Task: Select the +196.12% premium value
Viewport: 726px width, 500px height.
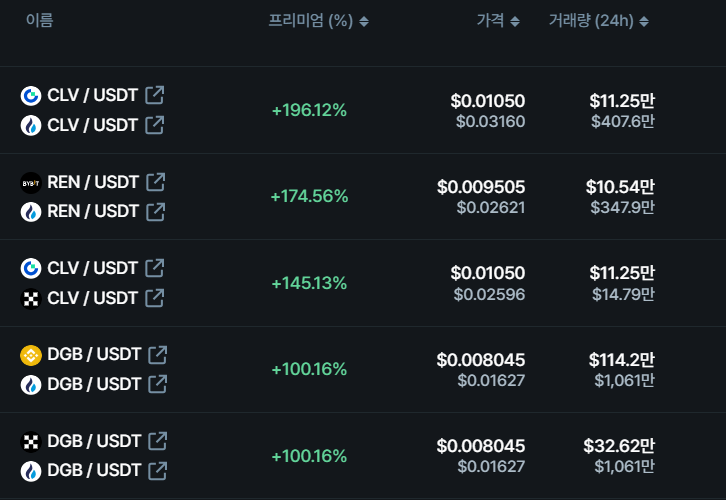Action: 309,110
